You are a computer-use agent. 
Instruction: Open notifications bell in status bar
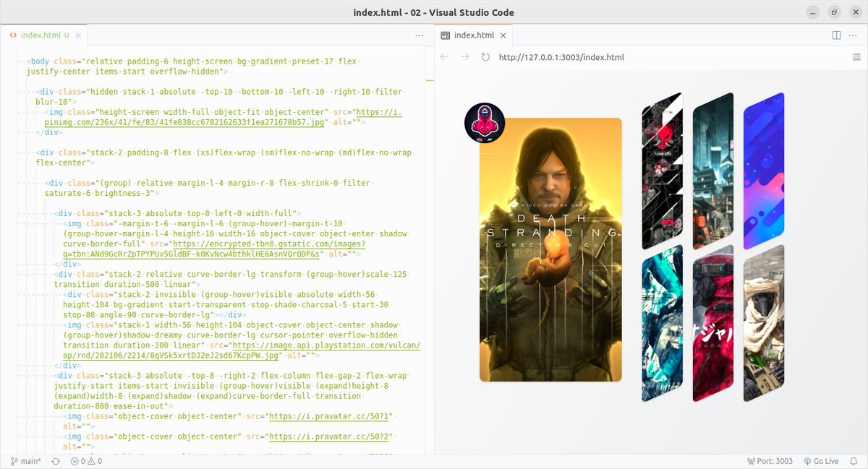click(x=854, y=461)
